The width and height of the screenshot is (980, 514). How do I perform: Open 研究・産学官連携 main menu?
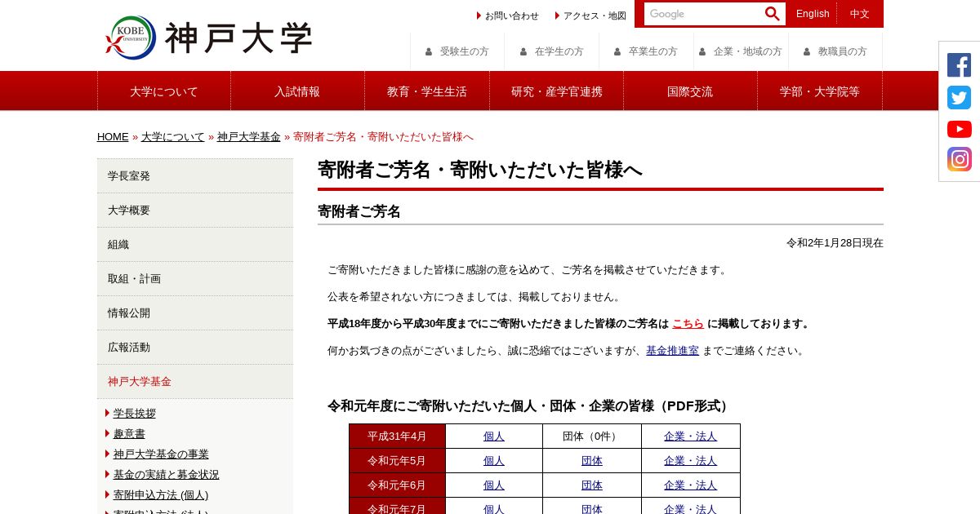(x=557, y=91)
